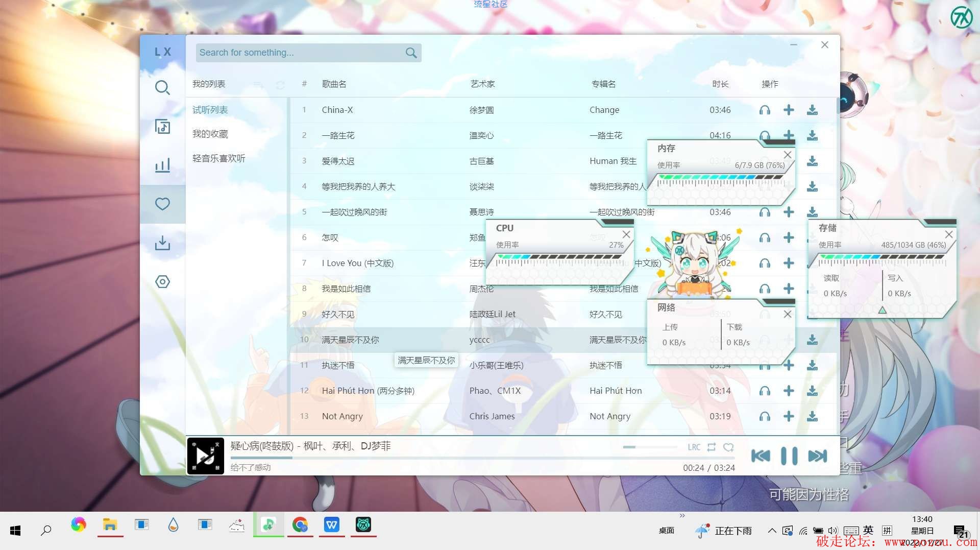Open settings hexagon icon in sidebar
980x550 pixels.
[x=162, y=281]
